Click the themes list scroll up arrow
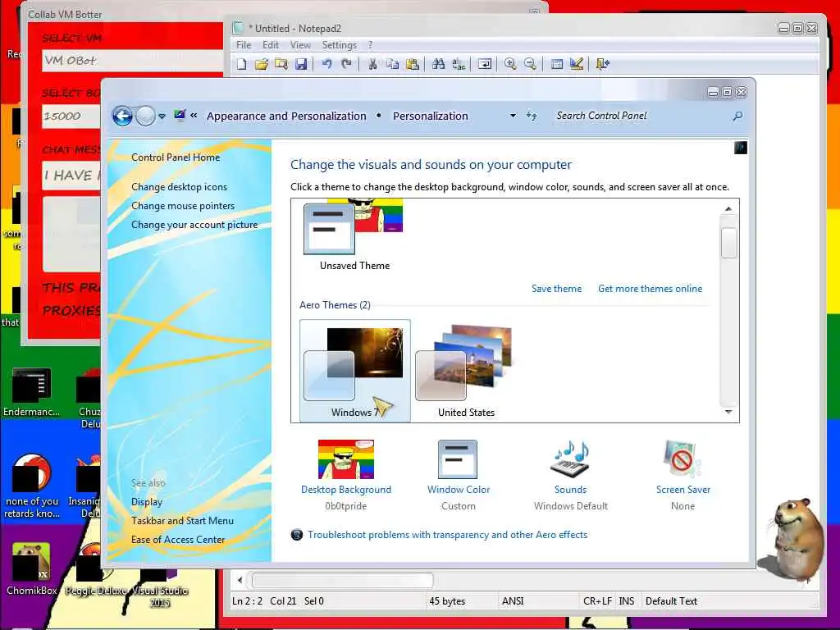 (728, 209)
